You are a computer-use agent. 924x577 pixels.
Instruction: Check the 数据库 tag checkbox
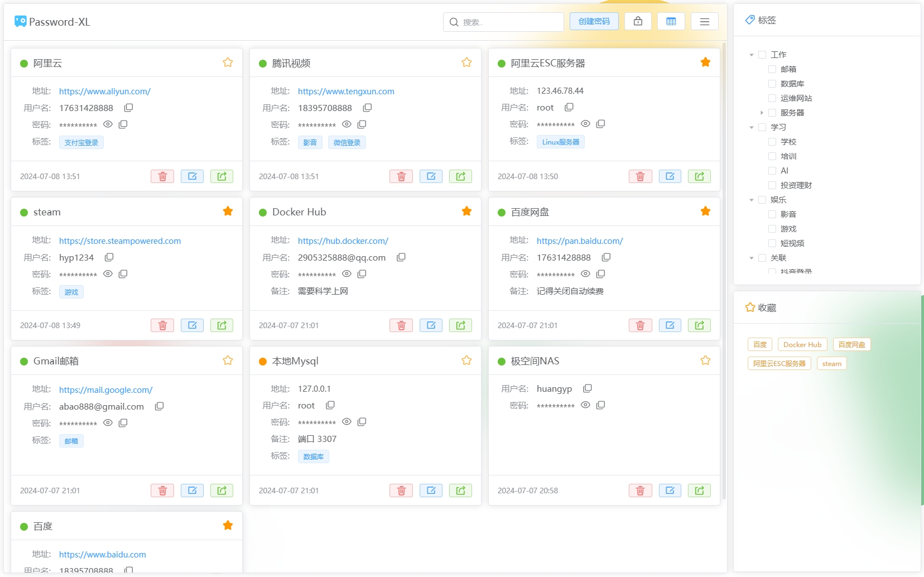[x=772, y=84]
